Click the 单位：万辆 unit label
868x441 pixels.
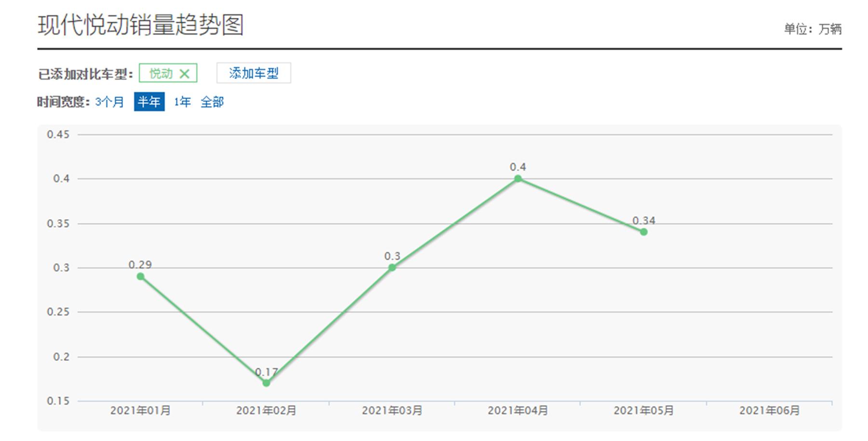(813, 29)
